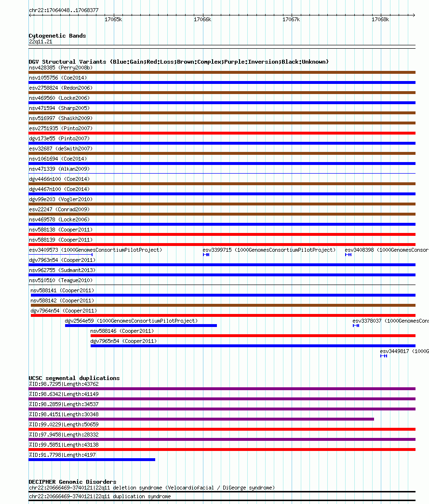The image size is (429, 504).
Task: Select the dgv2564e59 blue gain bar
Action: (141, 326)
